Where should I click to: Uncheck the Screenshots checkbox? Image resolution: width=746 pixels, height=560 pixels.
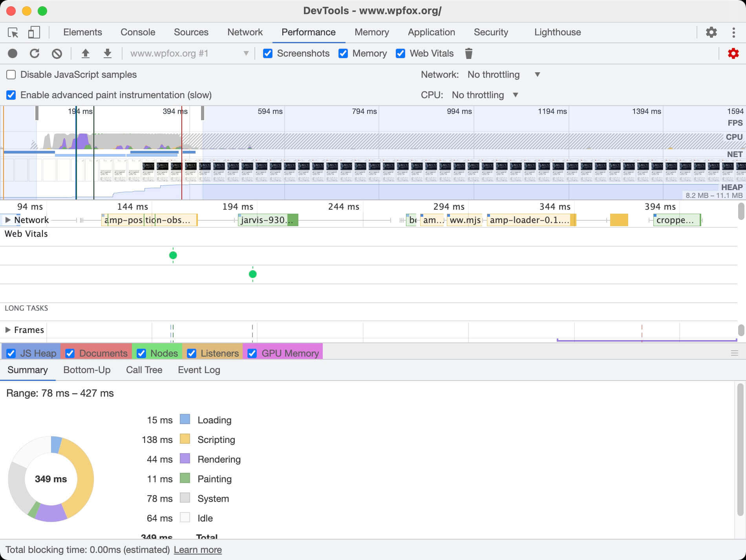(268, 53)
